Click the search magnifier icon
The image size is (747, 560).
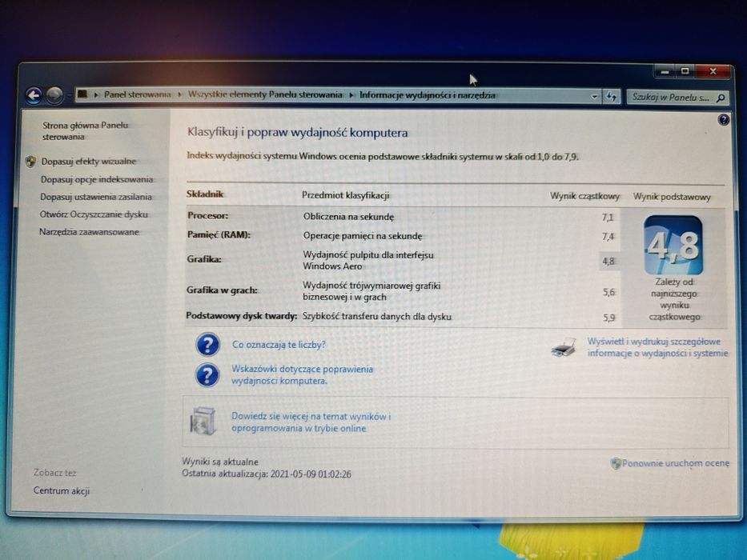[721, 98]
